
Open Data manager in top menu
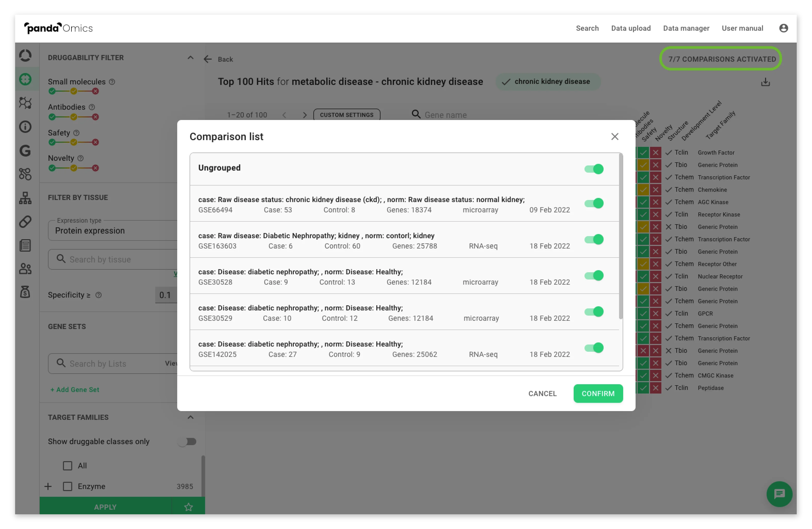686,28
